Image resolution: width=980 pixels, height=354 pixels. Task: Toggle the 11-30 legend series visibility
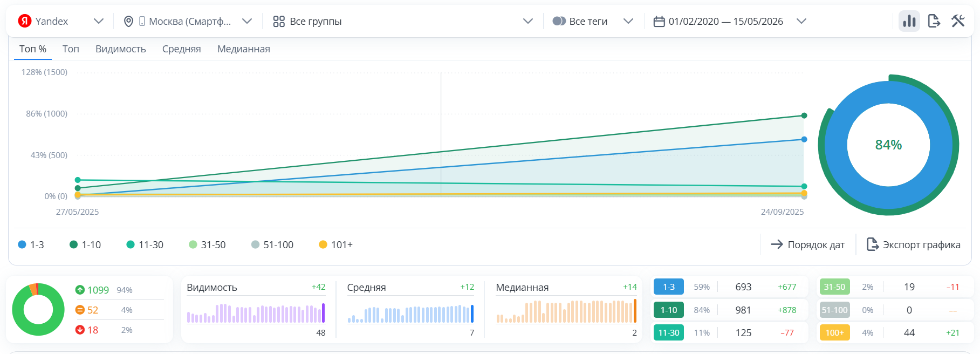pyautogui.click(x=145, y=244)
